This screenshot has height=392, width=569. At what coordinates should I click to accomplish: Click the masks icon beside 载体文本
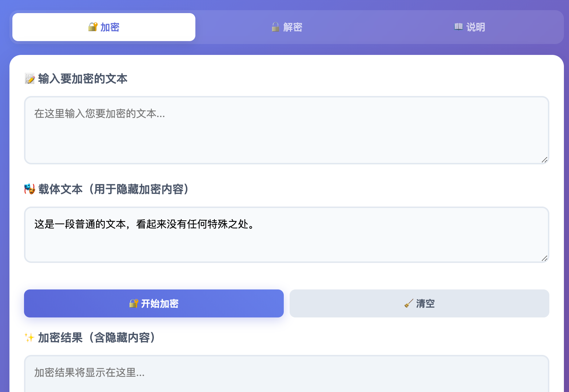tap(30, 189)
